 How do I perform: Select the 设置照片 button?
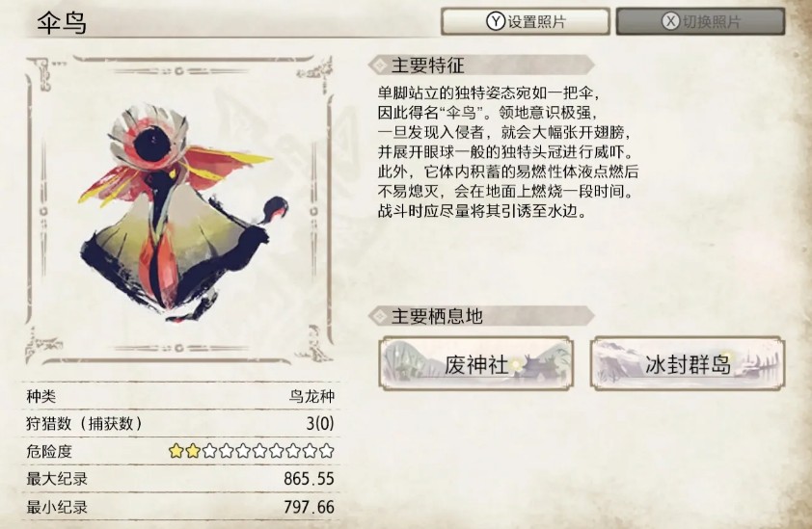click(x=526, y=21)
